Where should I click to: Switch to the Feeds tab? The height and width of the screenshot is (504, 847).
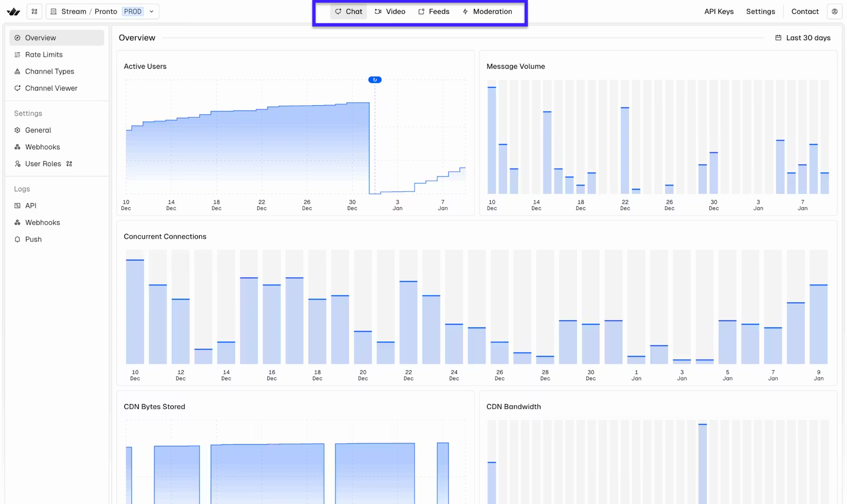[434, 12]
